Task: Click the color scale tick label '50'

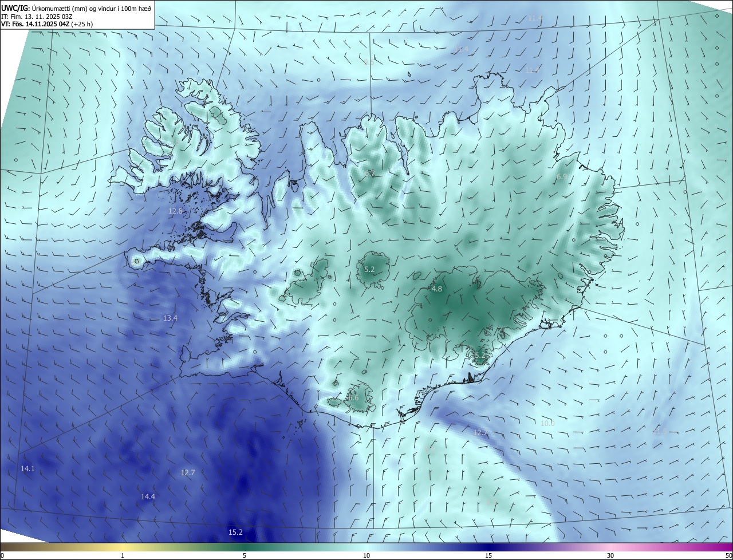Action: 728,555
